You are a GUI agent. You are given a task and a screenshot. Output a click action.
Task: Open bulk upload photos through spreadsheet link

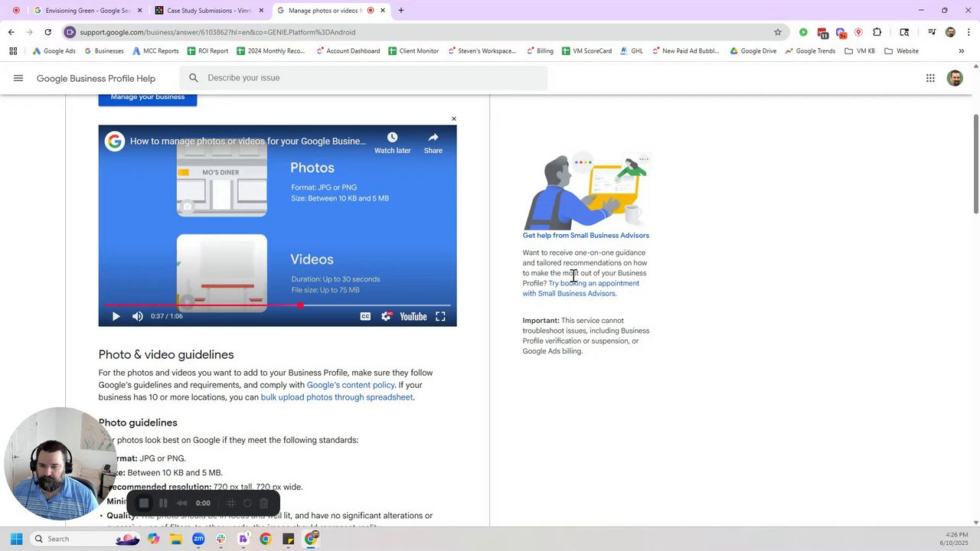[x=337, y=397]
